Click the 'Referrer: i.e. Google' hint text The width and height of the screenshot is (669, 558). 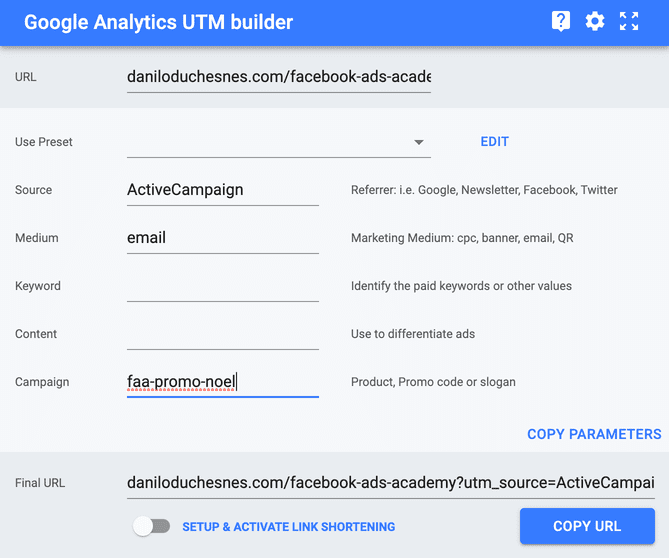click(x=484, y=190)
